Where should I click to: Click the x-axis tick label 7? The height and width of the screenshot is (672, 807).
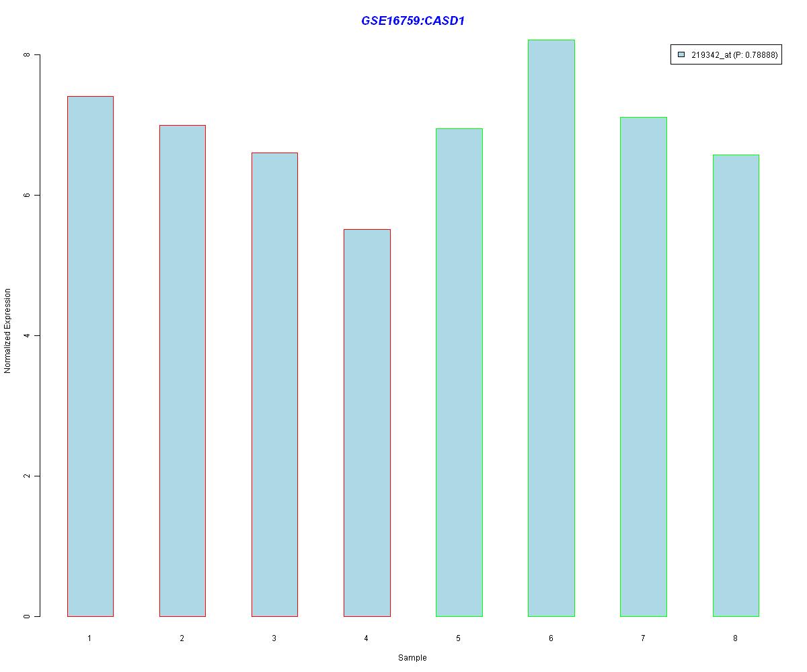643,638
